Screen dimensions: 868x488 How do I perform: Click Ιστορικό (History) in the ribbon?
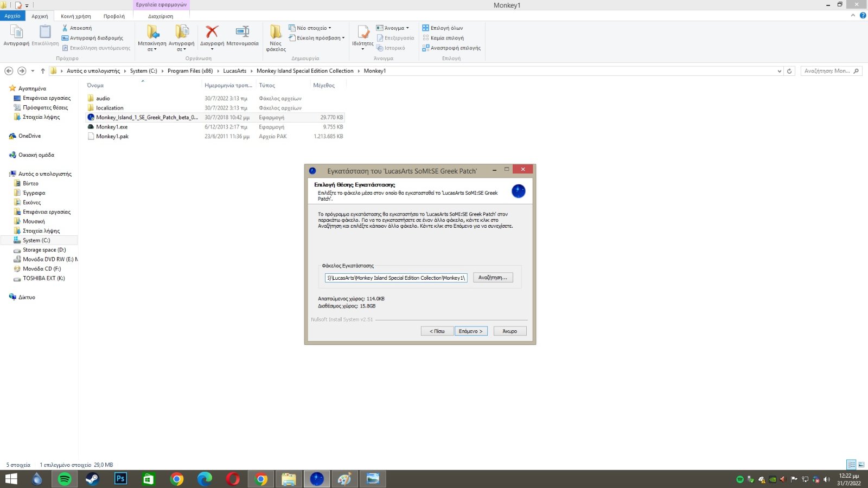pos(391,48)
